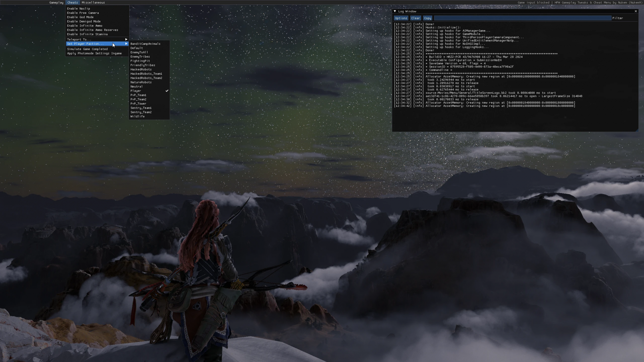The width and height of the screenshot is (644, 362).
Task: Choose BanditCampAnimals faction
Action: pyautogui.click(x=149, y=44)
